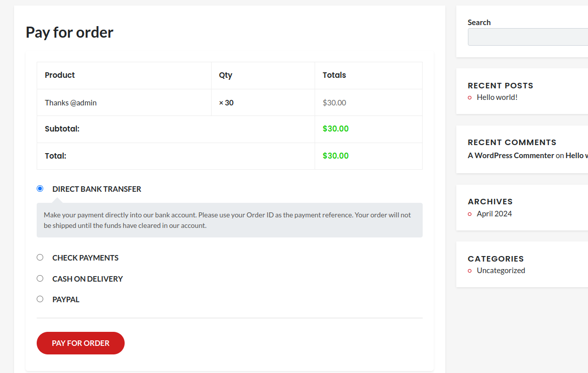Click the Qty column header

click(x=226, y=75)
